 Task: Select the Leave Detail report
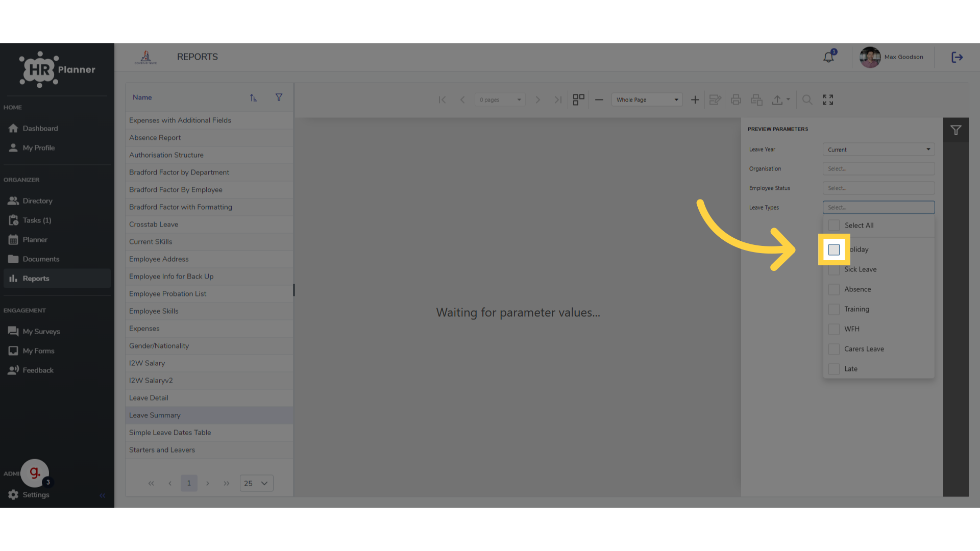[209, 398]
